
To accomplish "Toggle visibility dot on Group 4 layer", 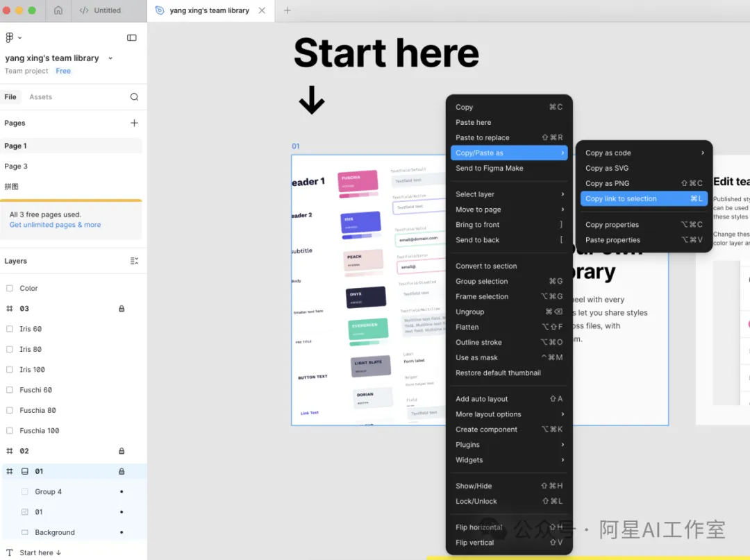I will point(122,492).
